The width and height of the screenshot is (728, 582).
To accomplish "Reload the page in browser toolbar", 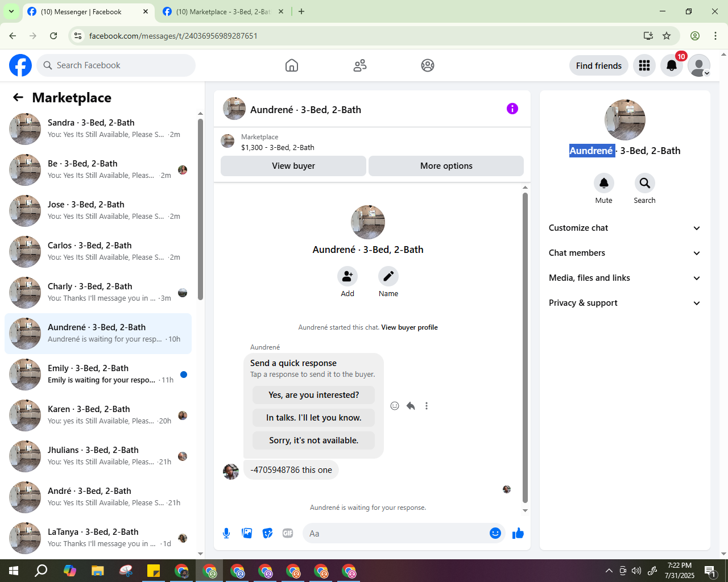I will (x=53, y=36).
